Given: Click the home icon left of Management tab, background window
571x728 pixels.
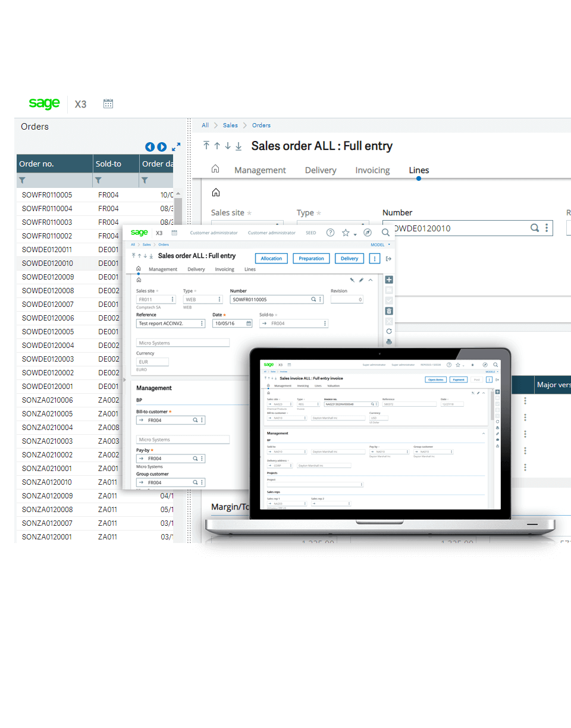Looking at the screenshot, I should coord(215,170).
